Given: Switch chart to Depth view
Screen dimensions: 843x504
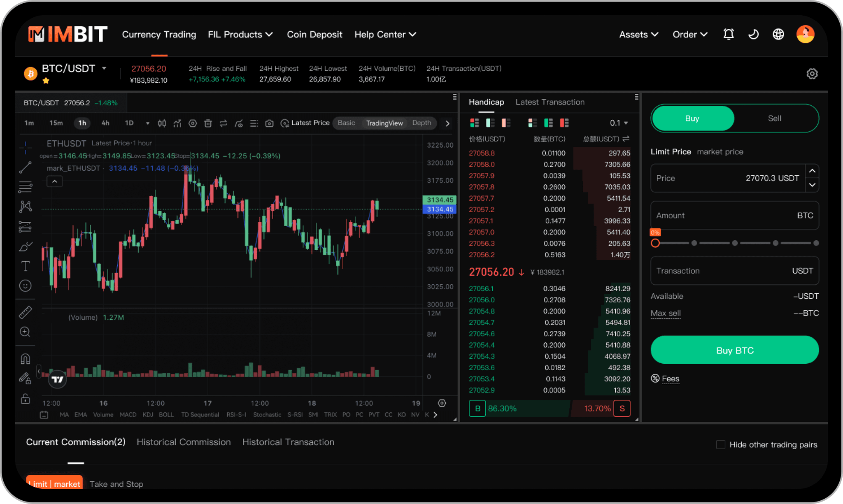Looking at the screenshot, I should 421,123.
